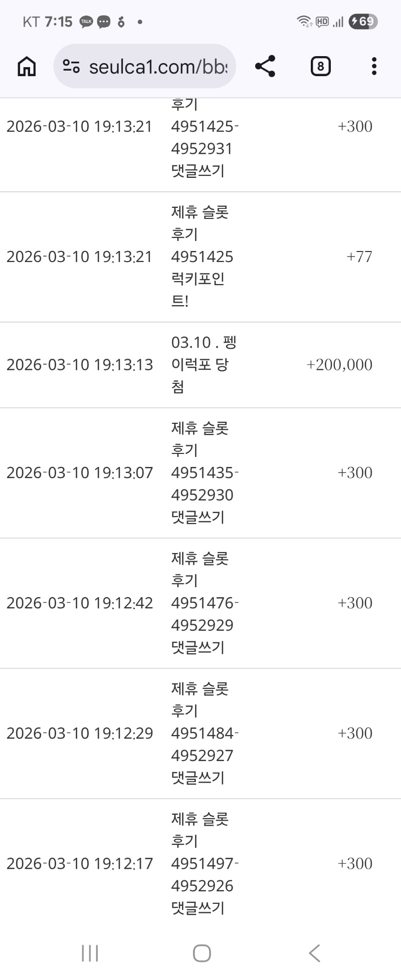Tap the battery indicator showing 69
Viewport: 401px width, 980px height.
click(363, 22)
